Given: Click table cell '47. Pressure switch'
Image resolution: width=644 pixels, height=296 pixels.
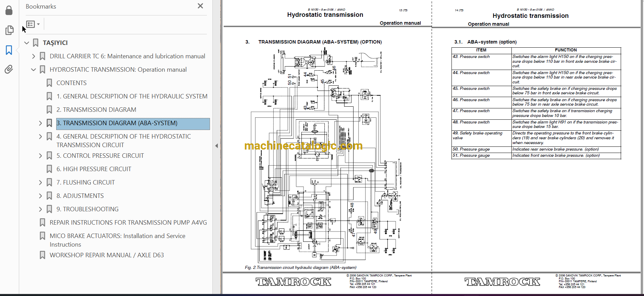Looking at the screenshot, I should 481,114.
